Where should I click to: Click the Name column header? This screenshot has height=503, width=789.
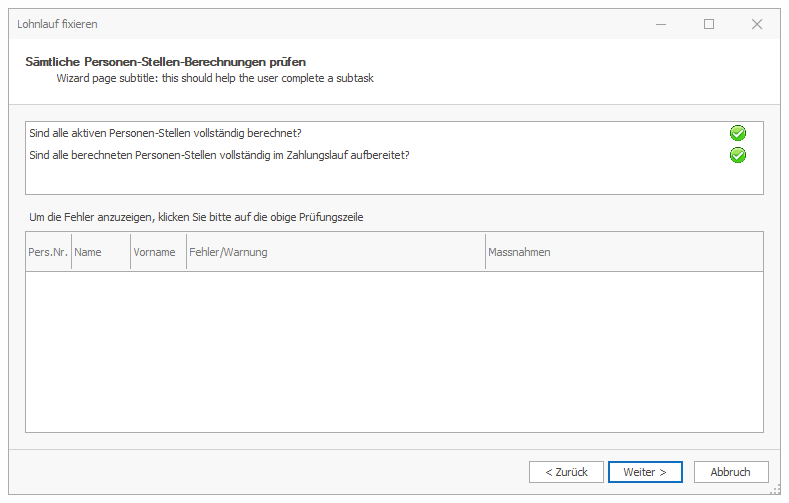(100, 252)
